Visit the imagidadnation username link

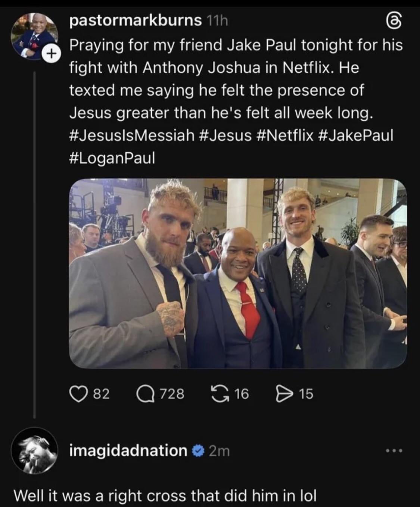point(128,451)
